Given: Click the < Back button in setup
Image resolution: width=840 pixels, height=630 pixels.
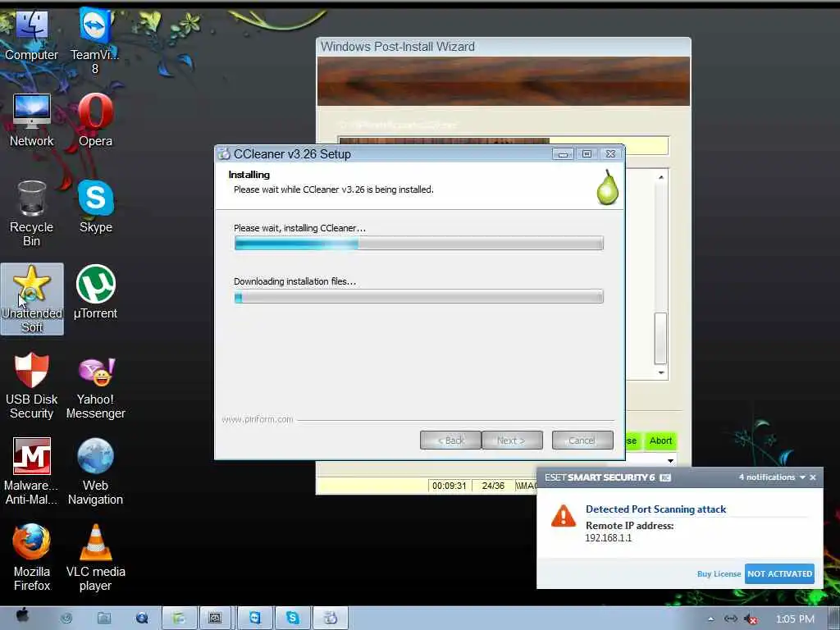Looking at the screenshot, I should 450,441.
